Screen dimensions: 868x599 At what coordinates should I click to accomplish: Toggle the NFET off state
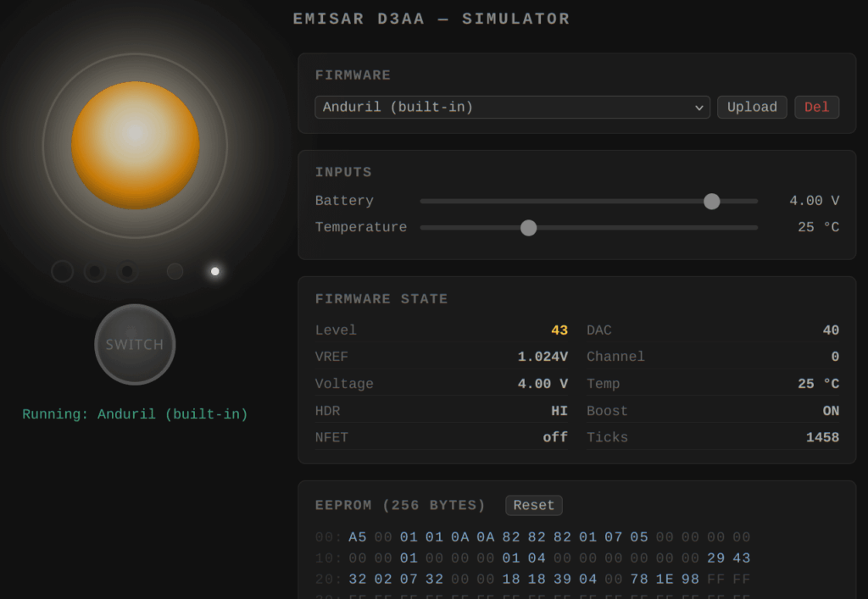click(x=558, y=437)
